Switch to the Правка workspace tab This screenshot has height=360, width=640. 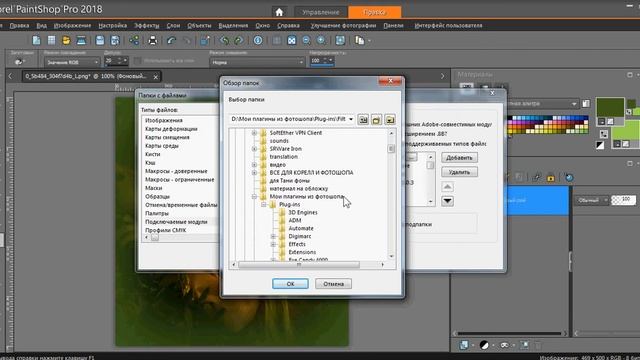(x=374, y=12)
